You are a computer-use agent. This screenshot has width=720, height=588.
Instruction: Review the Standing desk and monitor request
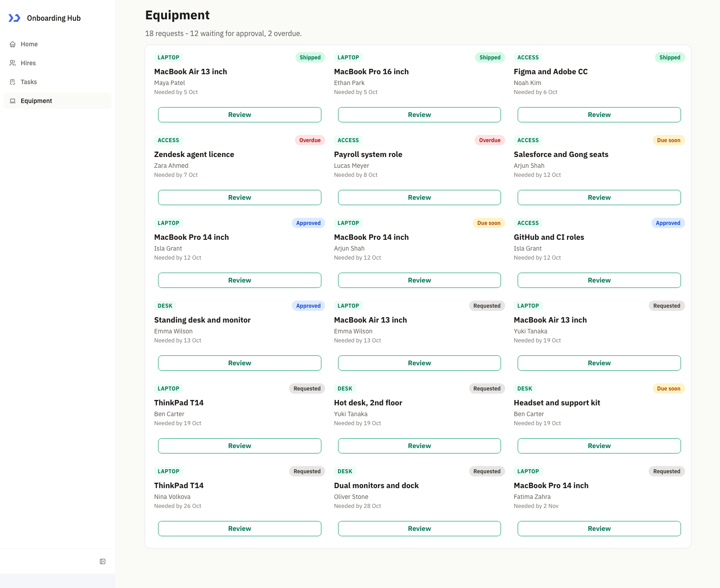point(239,363)
